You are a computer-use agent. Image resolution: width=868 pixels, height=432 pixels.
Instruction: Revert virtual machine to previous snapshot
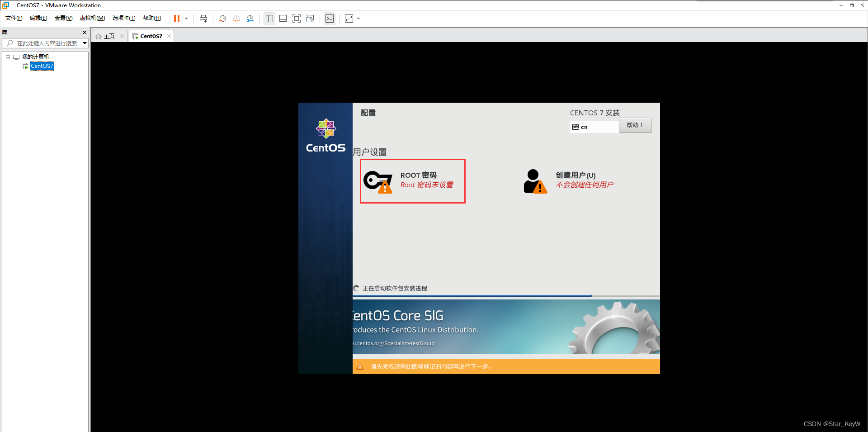[x=236, y=19]
